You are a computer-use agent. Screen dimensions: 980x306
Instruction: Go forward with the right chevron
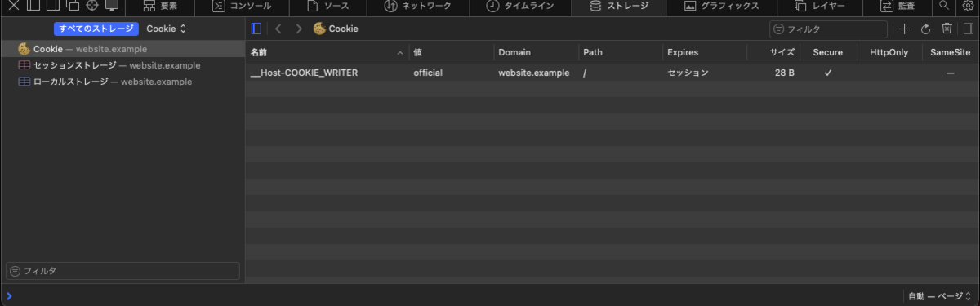click(x=299, y=29)
